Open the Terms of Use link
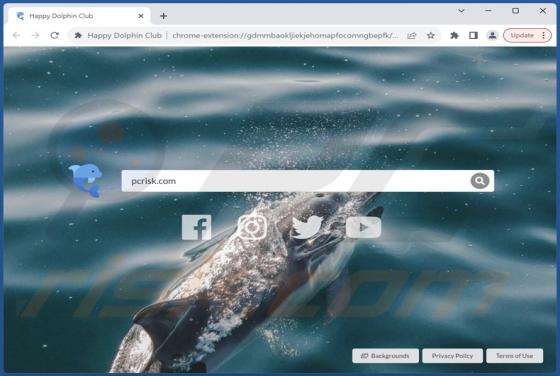Viewport: 560px width, 376px height. coord(514,356)
